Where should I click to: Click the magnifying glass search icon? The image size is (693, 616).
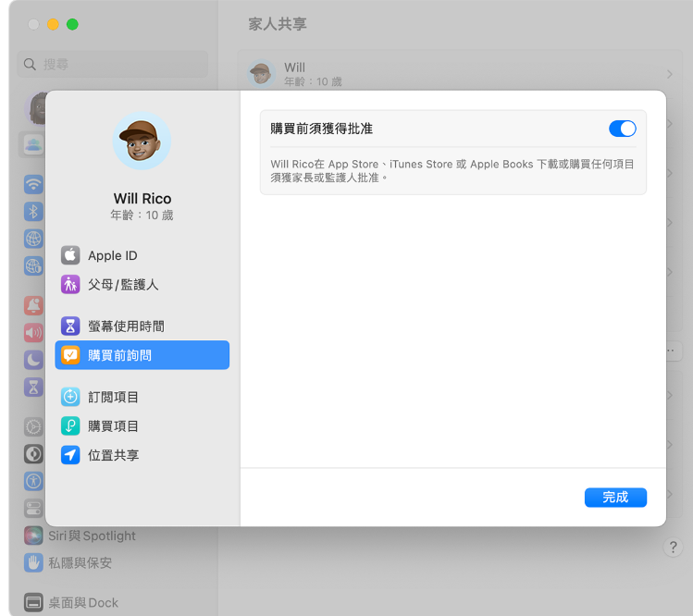coord(30,64)
